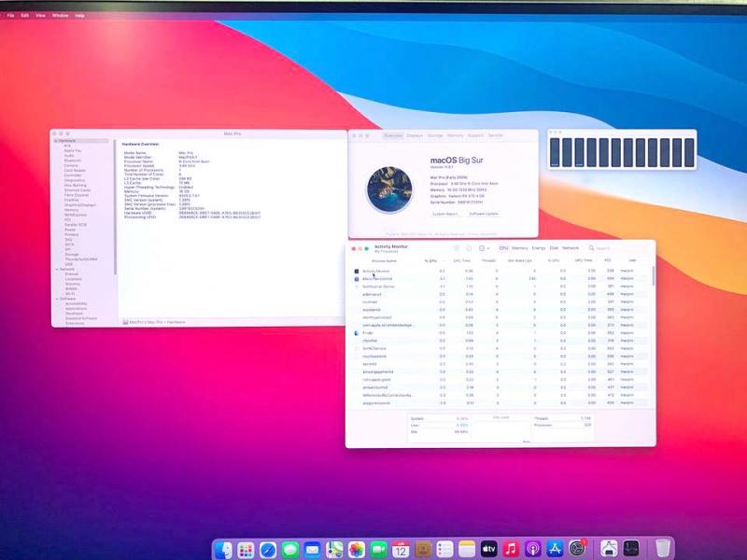Screen dimensions: 747x560
Task: Open the Help menu in the menu bar
Action: click(x=79, y=16)
